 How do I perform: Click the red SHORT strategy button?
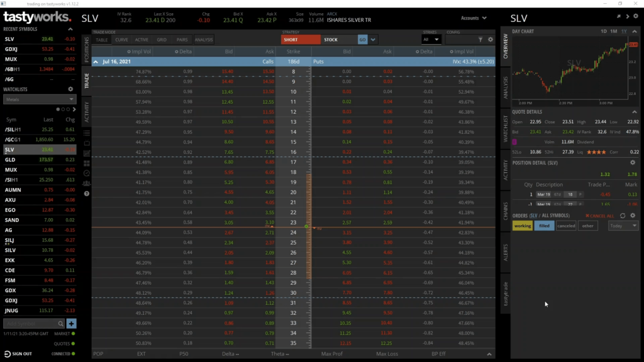coord(300,40)
